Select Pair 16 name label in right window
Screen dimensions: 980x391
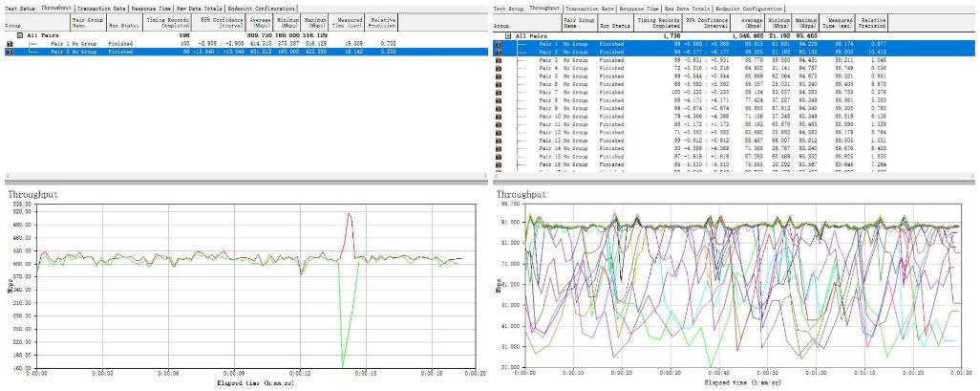pos(549,163)
